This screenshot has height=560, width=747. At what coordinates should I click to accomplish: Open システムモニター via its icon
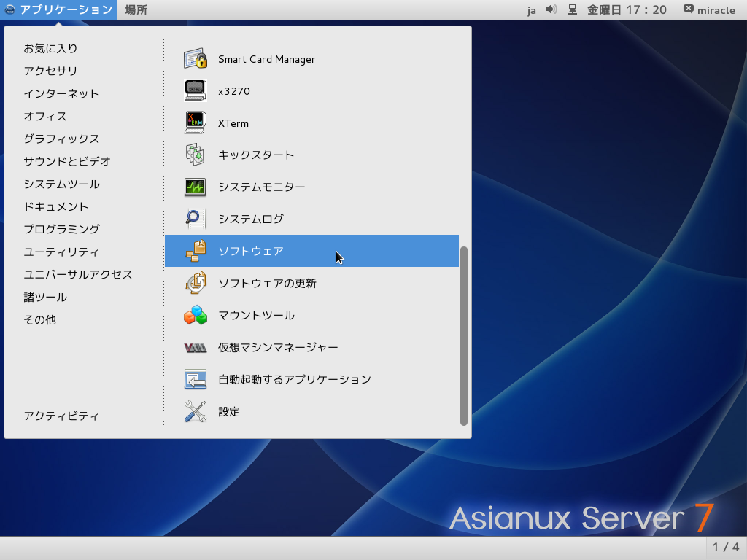196,187
